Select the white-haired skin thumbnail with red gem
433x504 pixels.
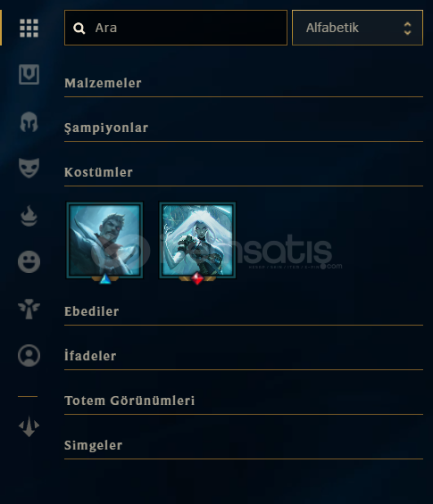click(197, 242)
